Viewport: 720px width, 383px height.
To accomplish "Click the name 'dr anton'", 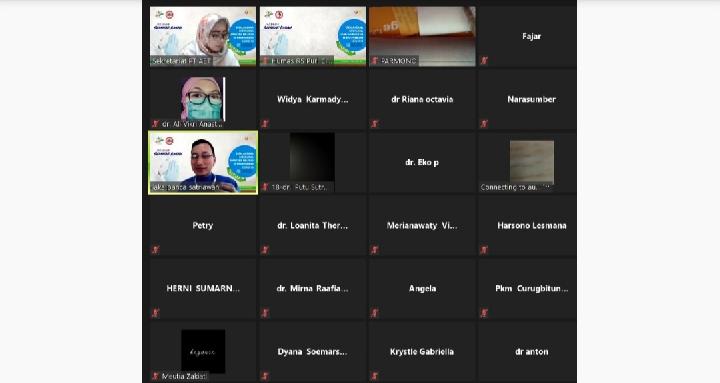I will click(x=532, y=352).
